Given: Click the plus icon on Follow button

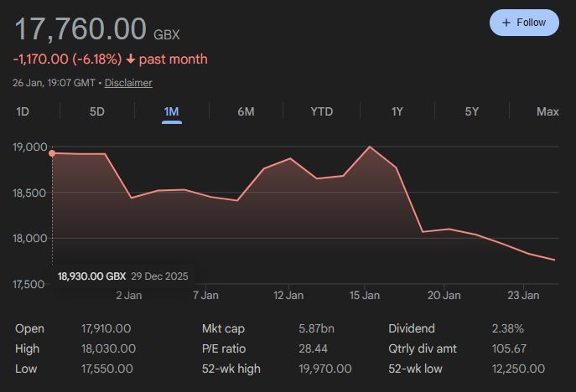Looking at the screenshot, I should (506, 23).
